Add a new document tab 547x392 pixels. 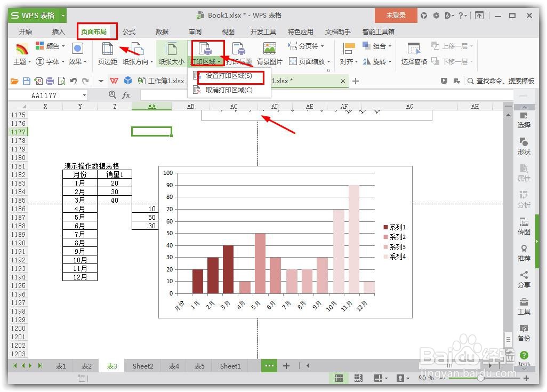click(x=356, y=81)
